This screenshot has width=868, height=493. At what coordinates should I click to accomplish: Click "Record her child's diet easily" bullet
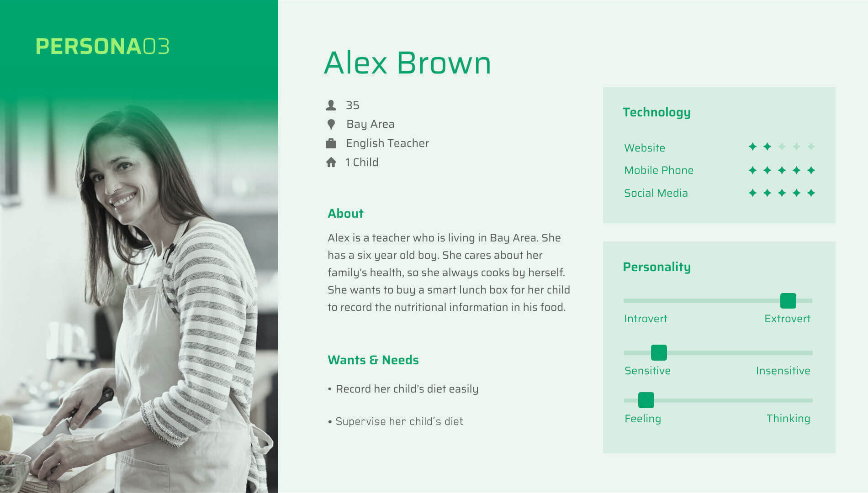click(x=407, y=389)
